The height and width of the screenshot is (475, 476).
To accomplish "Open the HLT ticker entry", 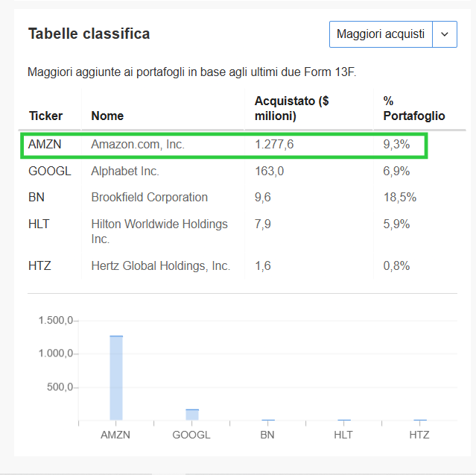I will [39, 224].
